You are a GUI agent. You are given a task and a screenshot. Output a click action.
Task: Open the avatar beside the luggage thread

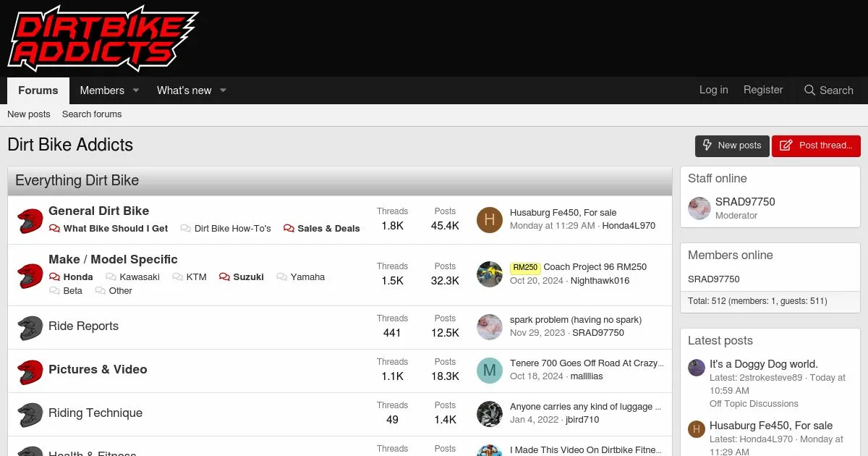[x=490, y=414]
